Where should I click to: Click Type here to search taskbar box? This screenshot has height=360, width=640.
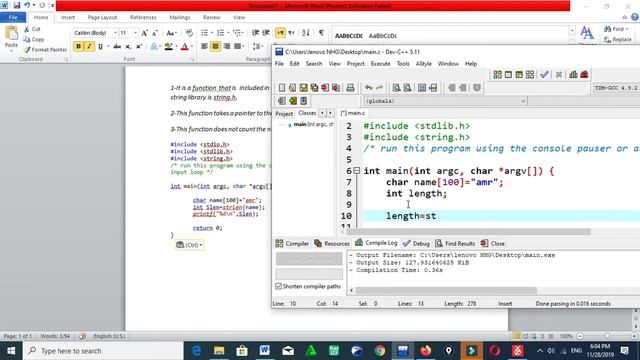coord(103,351)
